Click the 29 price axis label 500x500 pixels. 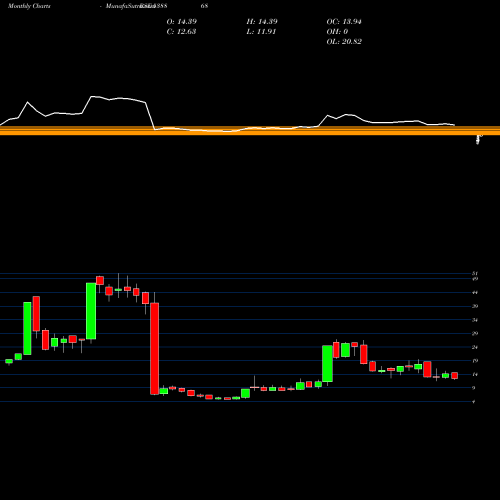[x=475, y=333]
